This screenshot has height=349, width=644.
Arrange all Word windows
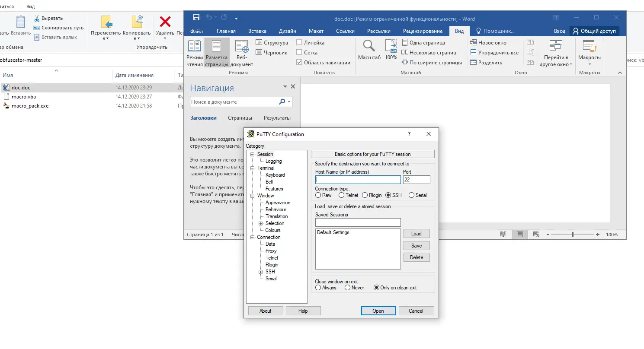[x=494, y=53]
